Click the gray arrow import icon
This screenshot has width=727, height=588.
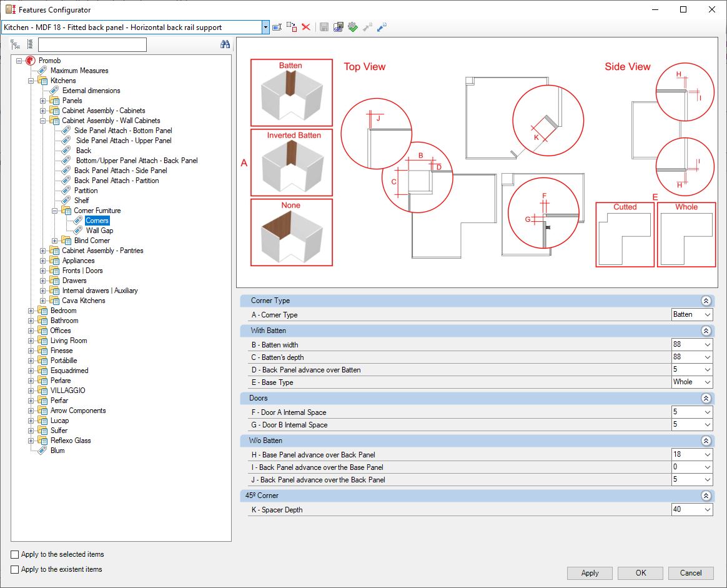coord(367,27)
